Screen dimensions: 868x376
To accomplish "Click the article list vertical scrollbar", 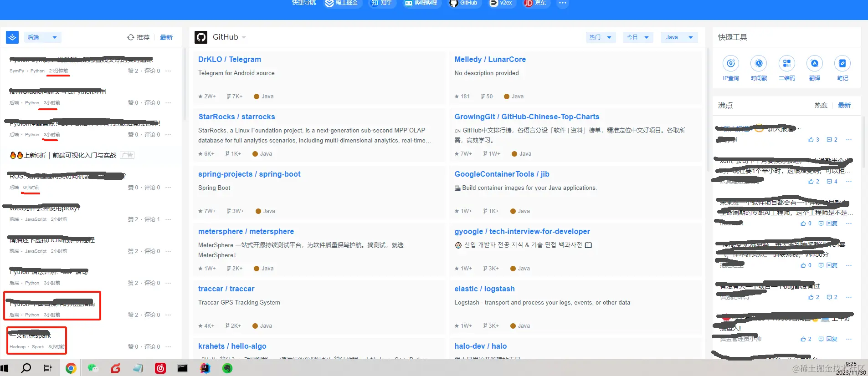I will point(185,84).
